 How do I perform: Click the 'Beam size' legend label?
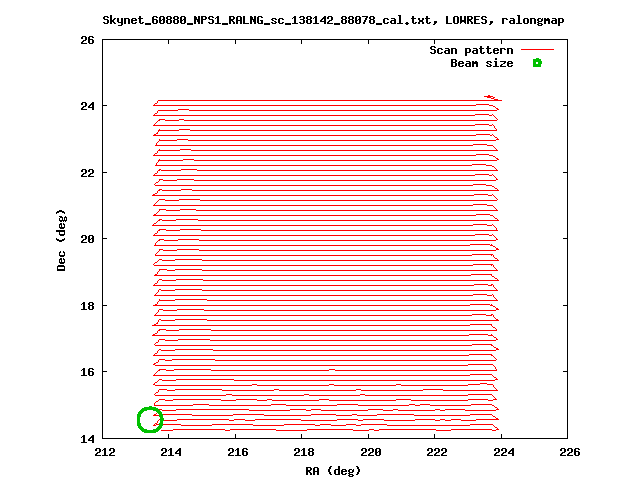pyautogui.click(x=482, y=63)
